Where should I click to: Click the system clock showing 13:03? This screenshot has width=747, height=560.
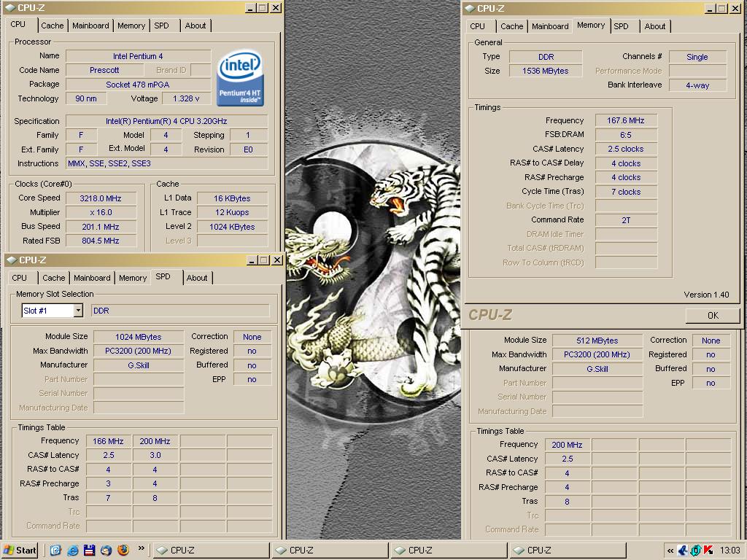click(729, 551)
